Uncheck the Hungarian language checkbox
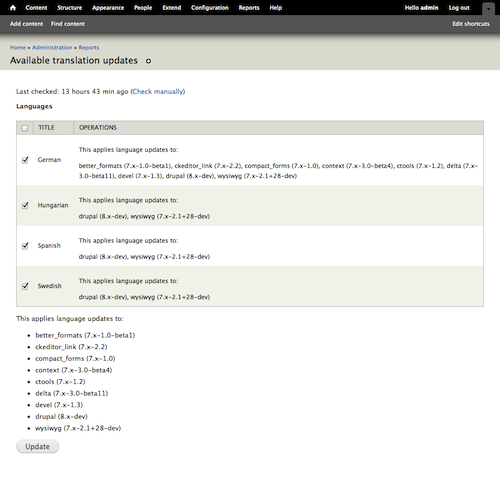Image resolution: width=500 pixels, height=487 pixels. (x=25, y=205)
